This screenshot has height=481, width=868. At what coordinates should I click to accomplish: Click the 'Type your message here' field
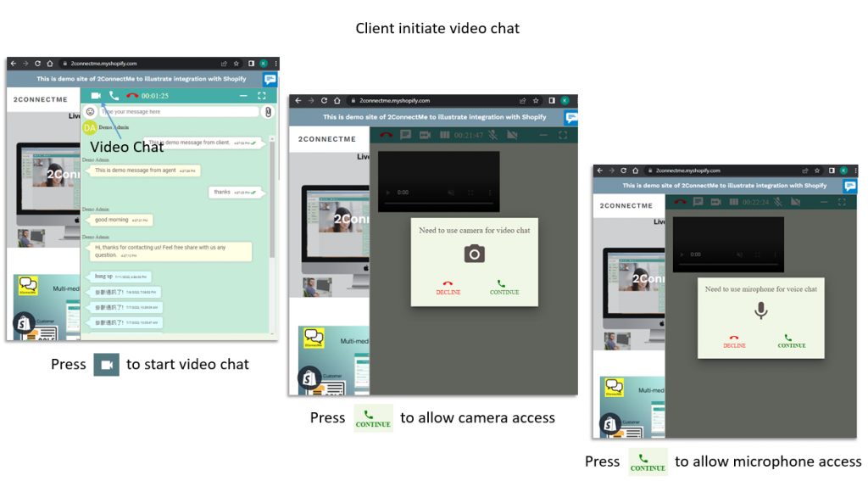[x=178, y=112]
